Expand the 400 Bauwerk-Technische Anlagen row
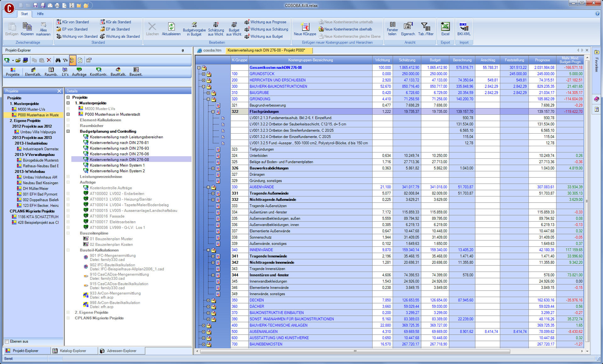 pyautogui.click(x=204, y=325)
